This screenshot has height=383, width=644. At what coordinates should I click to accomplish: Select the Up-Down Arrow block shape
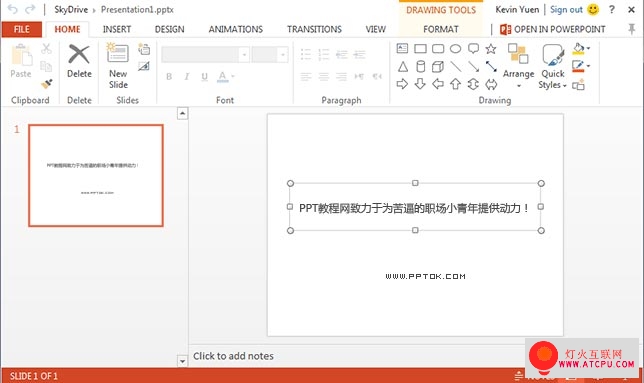coord(473,84)
